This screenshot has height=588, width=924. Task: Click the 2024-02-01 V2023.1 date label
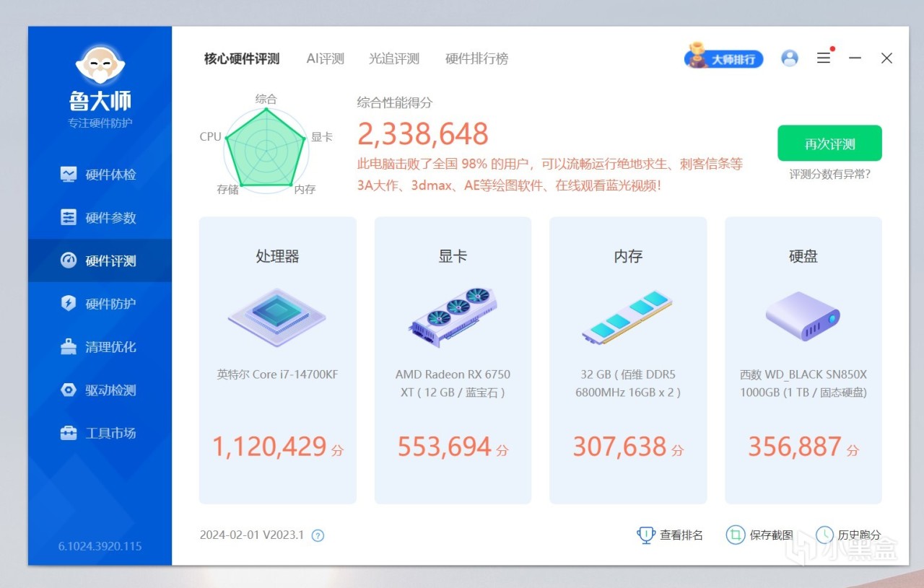click(x=252, y=535)
